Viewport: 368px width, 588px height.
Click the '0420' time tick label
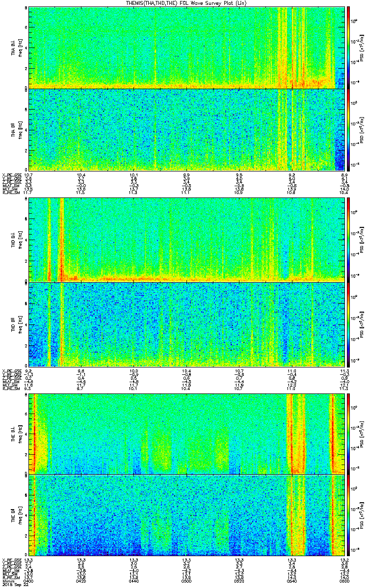coord(81,580)
